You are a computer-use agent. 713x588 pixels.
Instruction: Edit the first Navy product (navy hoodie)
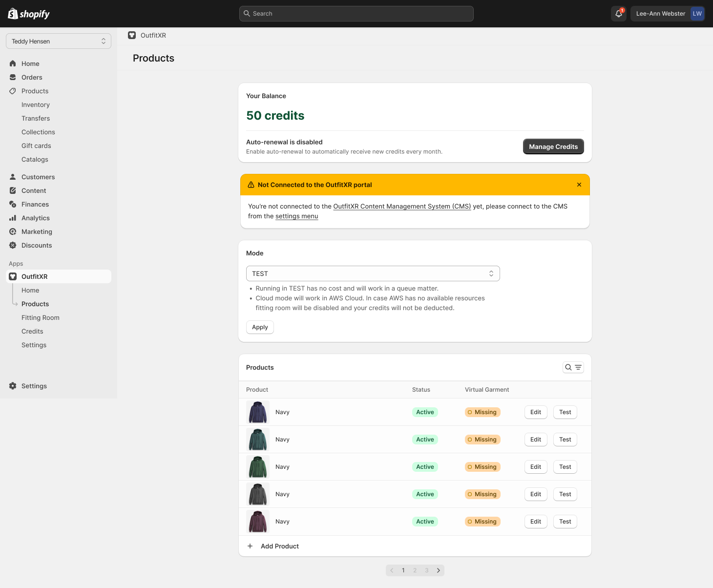point(536,412)
